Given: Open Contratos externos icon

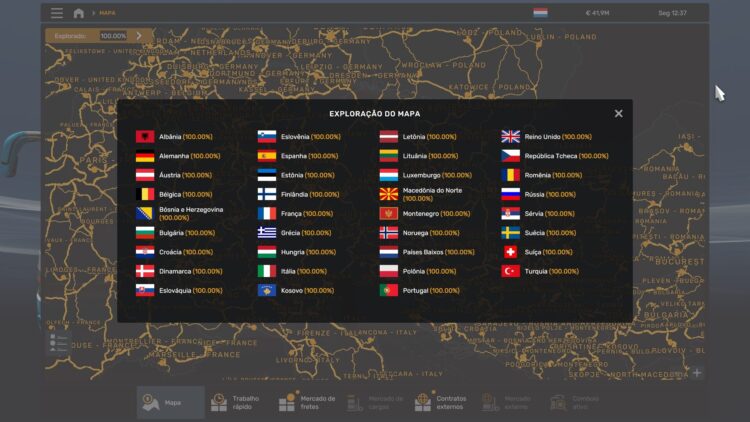Looking at the screenshot, I should click(x=423, y=402).
